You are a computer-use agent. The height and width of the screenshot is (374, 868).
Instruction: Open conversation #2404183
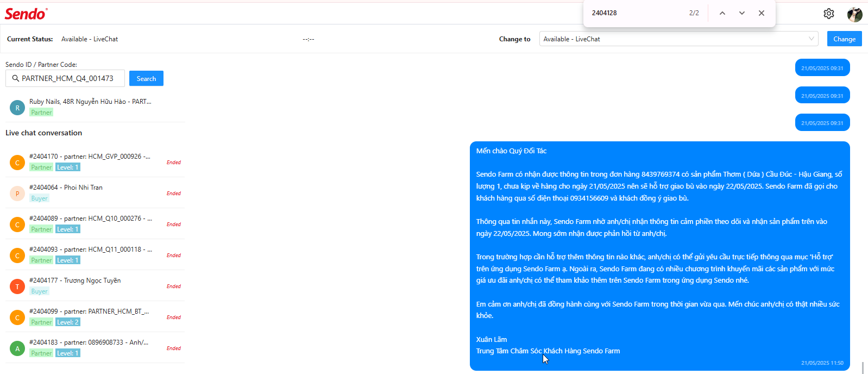[95, 348]
